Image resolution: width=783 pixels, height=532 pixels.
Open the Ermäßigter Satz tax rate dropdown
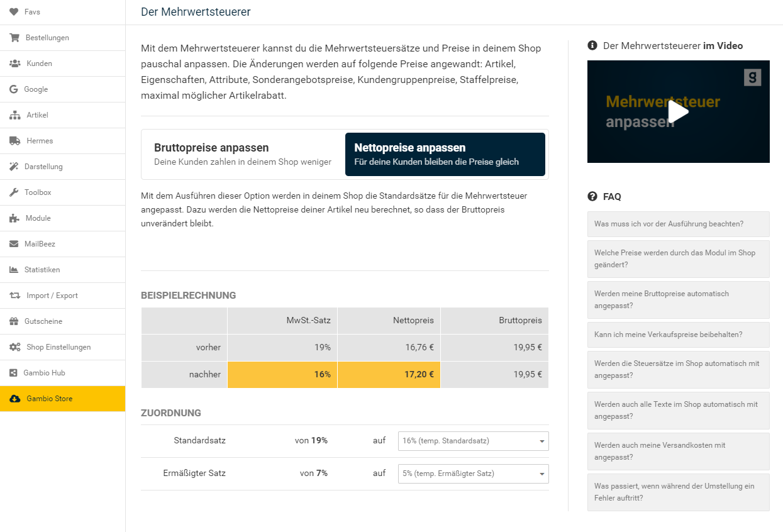473,474
